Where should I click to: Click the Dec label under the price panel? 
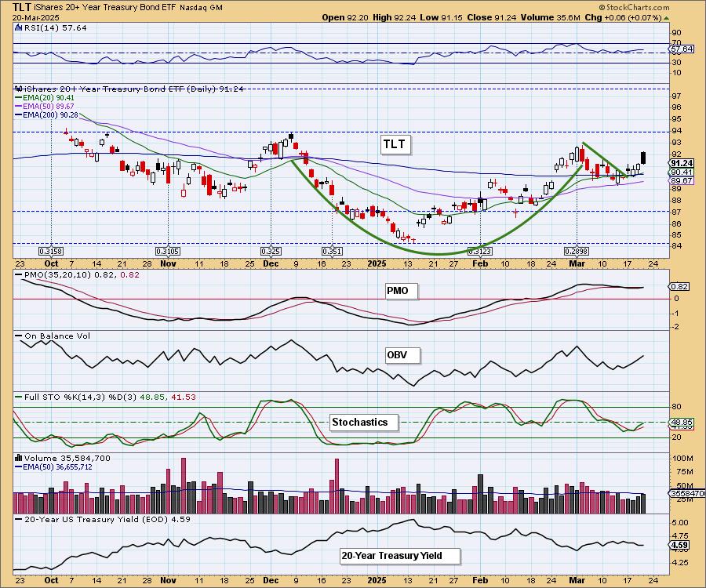click(271, 263)
